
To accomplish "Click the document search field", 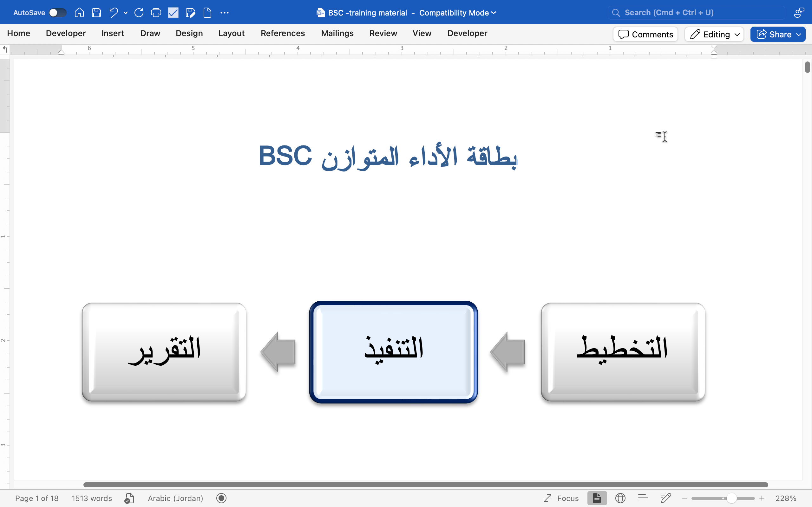I will pos(696,13).
